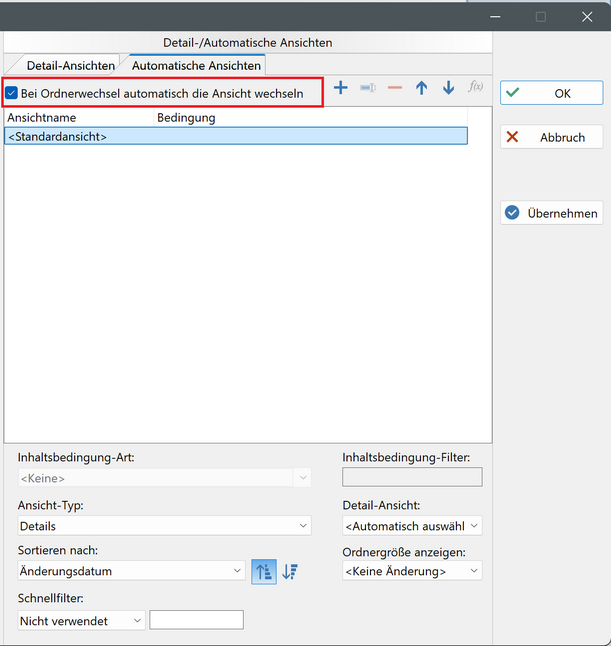The width and height of the screenshot is (611, 646).
Task: Click the rename view icon in toolbar
Action: point(367,88)
